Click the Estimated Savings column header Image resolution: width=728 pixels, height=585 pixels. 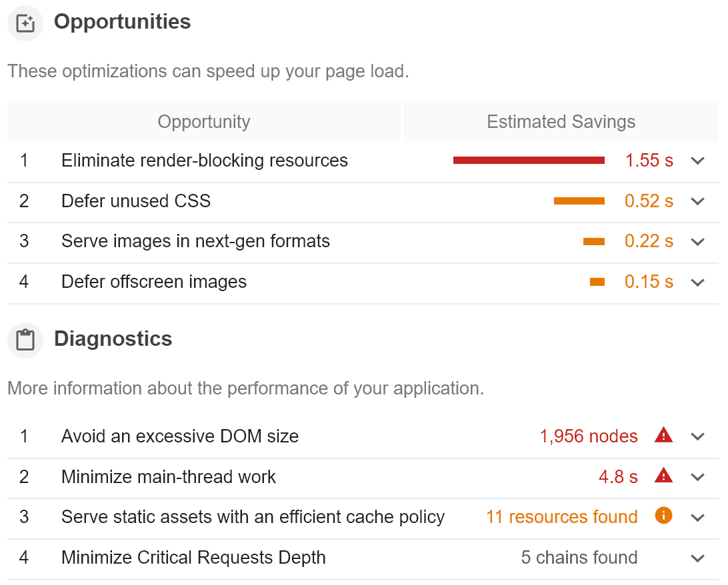(x=561, y=122)
